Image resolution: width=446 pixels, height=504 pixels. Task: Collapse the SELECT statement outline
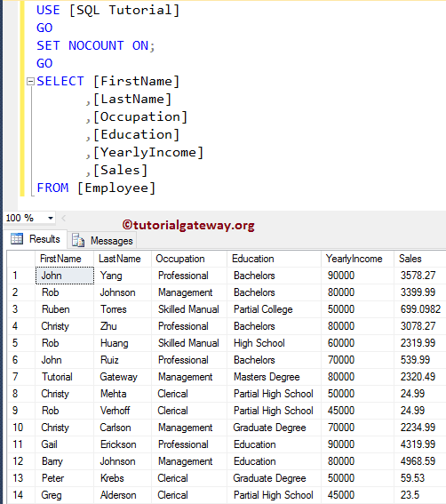pyautogui.click(x=30, y=81)
